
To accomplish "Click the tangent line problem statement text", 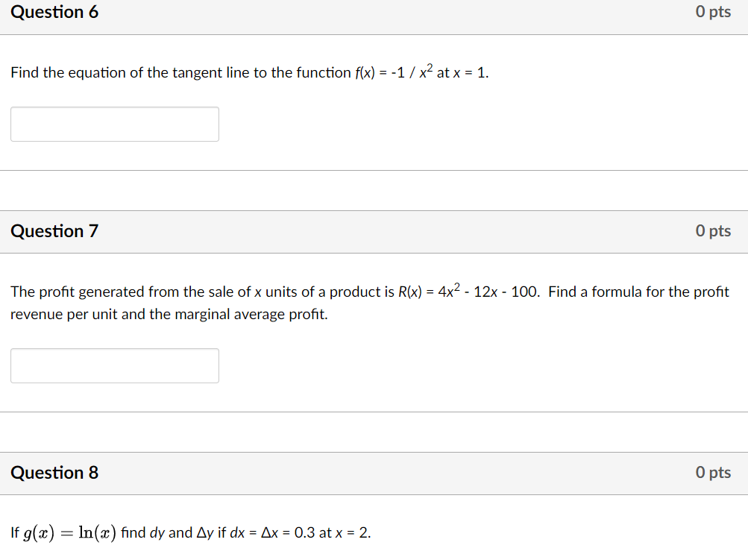I will pos(248,72).
